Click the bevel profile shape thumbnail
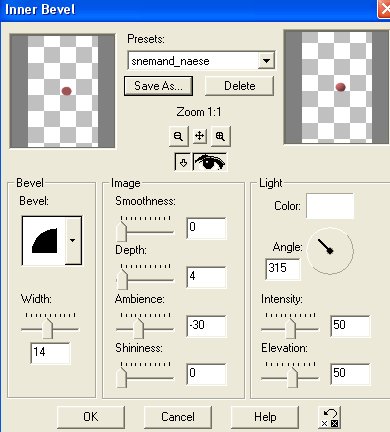The image size is (390, 432). click(44, 240)
